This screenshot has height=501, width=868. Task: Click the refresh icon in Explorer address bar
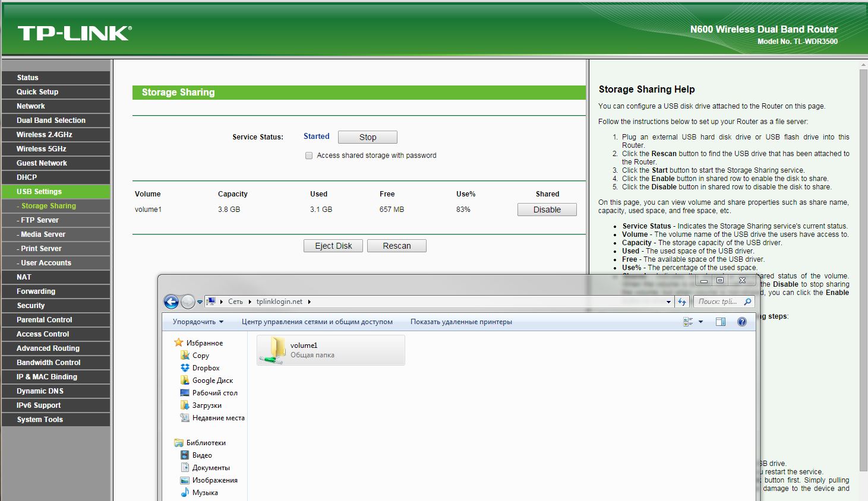[682, 302]
